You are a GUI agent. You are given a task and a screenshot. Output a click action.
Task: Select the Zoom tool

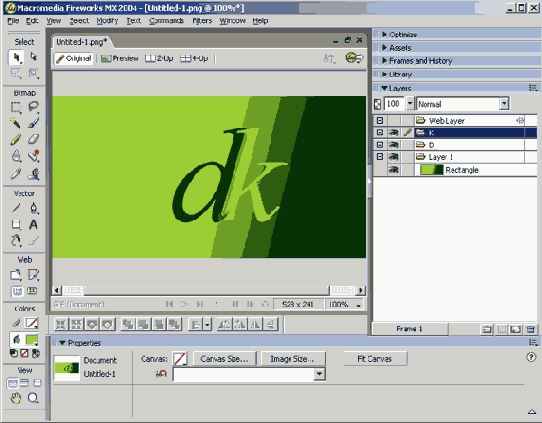[x=33, y=398]
